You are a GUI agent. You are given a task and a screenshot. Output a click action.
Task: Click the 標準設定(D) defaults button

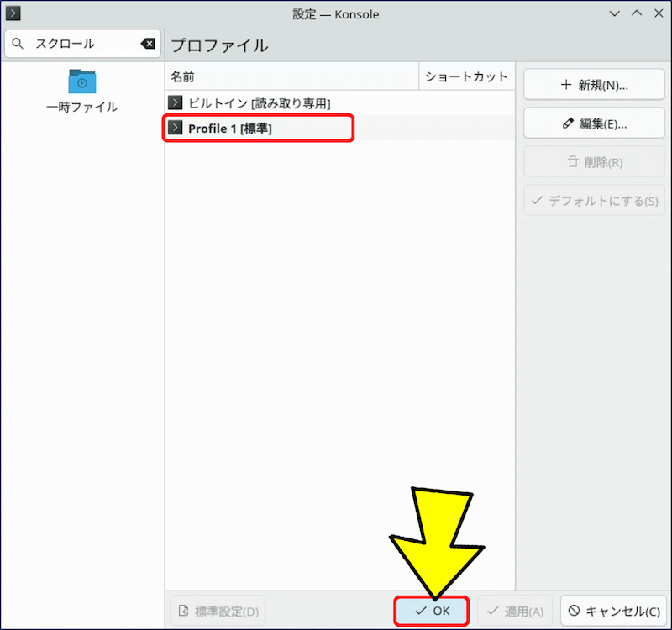[217, 611]
